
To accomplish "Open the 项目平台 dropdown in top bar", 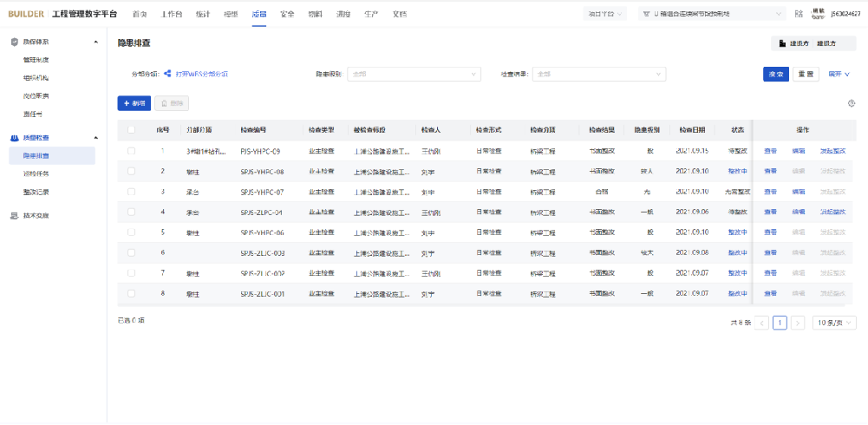I will pos(605,14).
